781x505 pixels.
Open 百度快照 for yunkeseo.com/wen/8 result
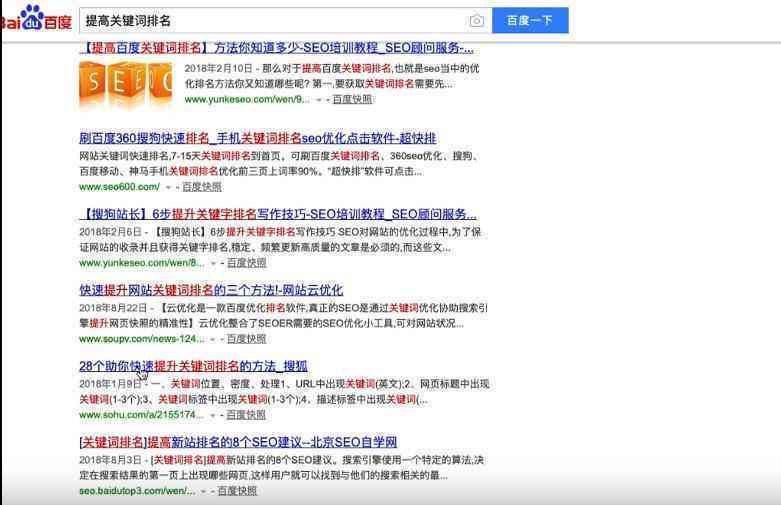point(247,262)
